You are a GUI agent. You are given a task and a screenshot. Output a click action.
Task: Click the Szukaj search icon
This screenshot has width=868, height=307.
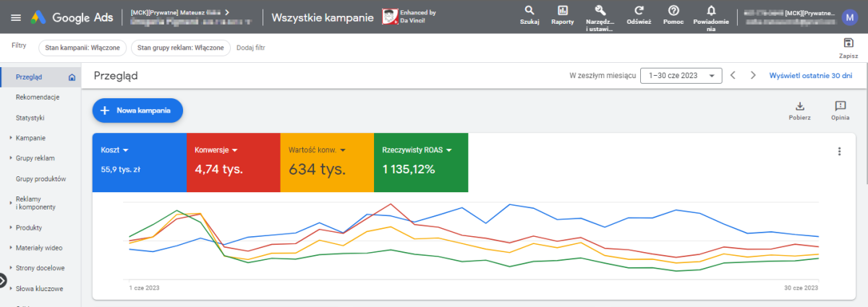coord(529,11)
